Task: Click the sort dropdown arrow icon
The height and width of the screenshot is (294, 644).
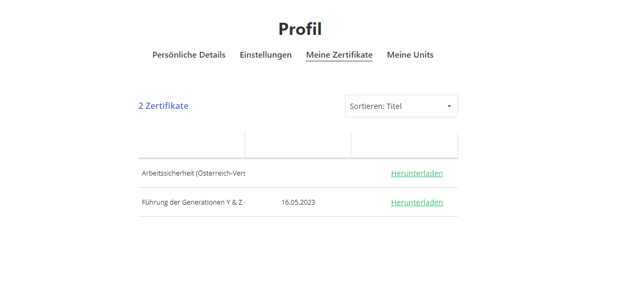Action: [x=449, y=106]
